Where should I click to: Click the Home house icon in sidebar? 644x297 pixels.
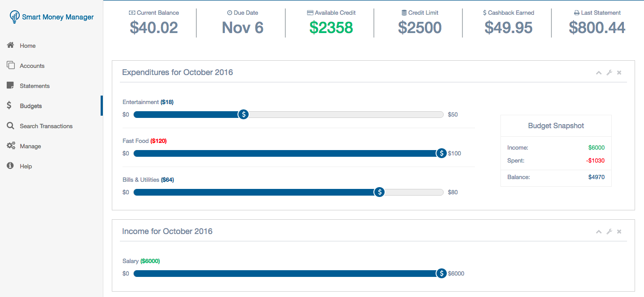[x=11, y=45]
